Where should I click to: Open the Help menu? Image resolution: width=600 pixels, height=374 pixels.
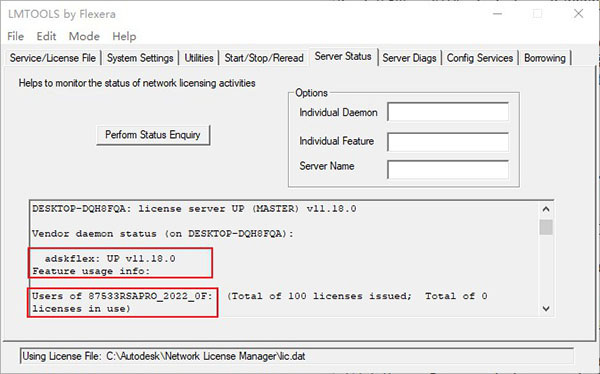point(124,36)
